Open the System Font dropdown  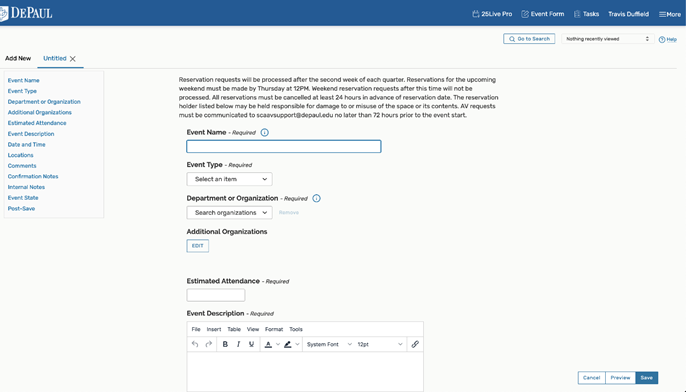(329, 344)
